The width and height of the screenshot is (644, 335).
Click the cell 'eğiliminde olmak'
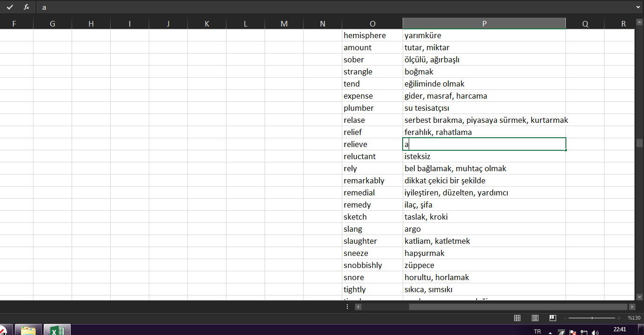coord(484,84)
